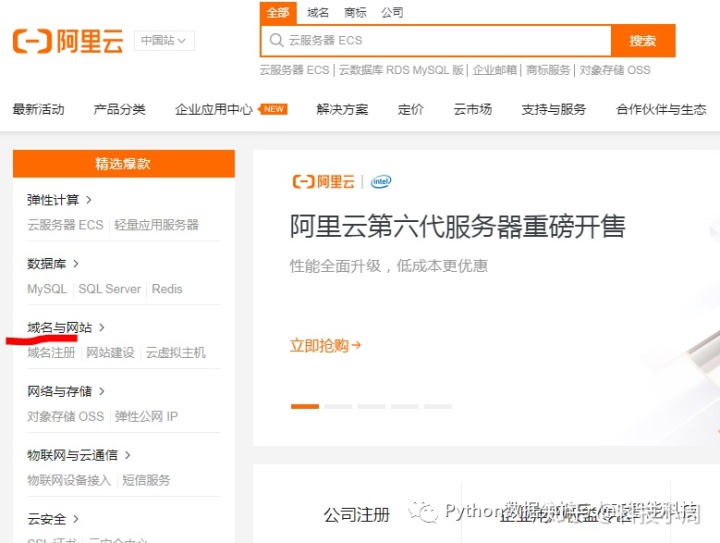Image resolution: width=720 pixels, height=543 pixels.
Task: Open the 解决方案 nav menu
Action: point(343,109)
